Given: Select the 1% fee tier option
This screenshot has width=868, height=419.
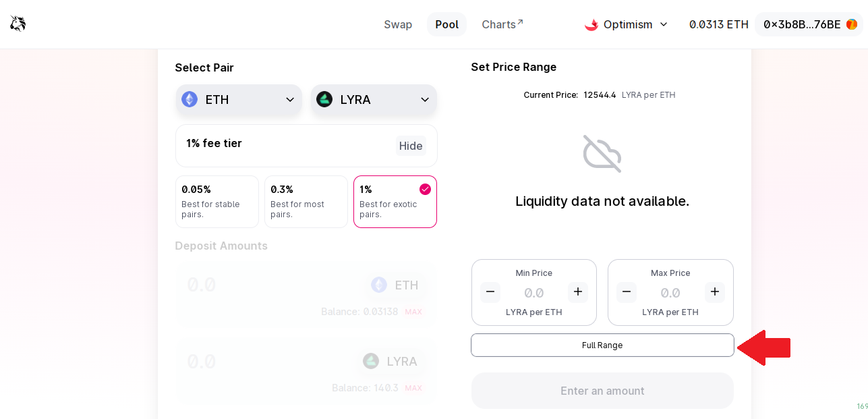Looking at the screenshot, I should 395,202.
